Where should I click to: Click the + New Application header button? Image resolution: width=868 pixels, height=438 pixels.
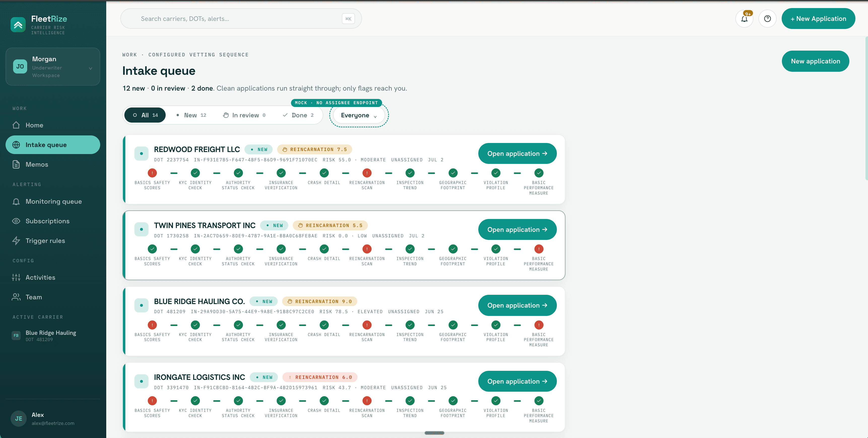click(818, 19)
